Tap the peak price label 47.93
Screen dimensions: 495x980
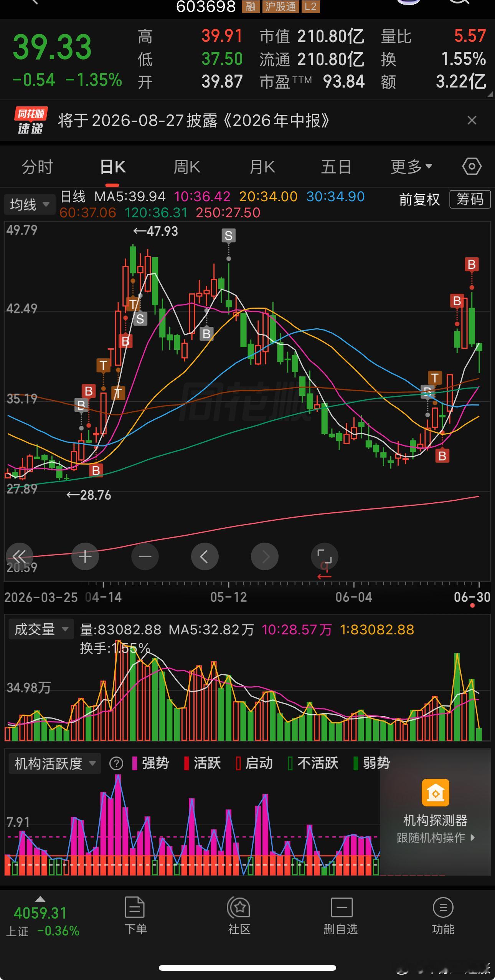[x=155, y=231]
